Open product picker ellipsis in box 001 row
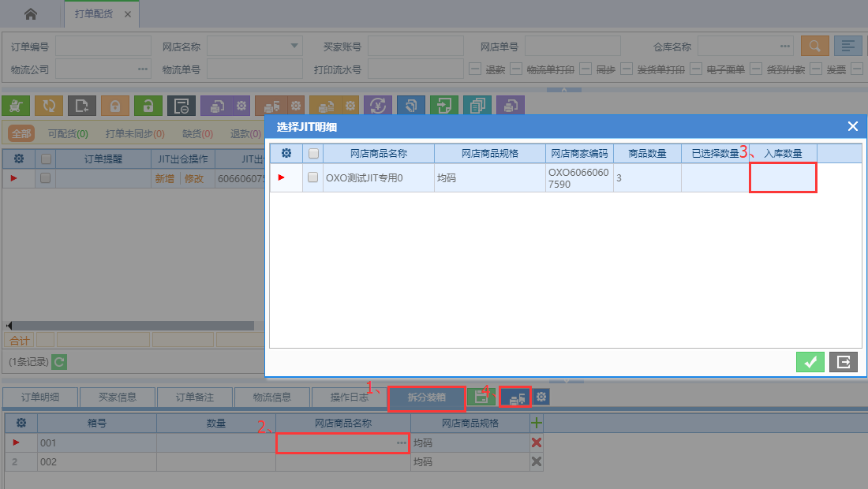Screen dimensions: 868x489 [402, 442]
